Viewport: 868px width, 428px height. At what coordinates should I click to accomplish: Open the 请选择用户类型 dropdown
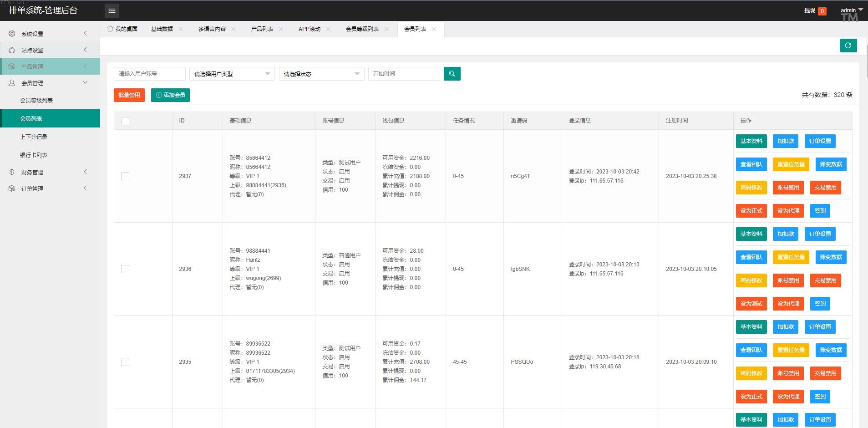[x=232, y=74]
